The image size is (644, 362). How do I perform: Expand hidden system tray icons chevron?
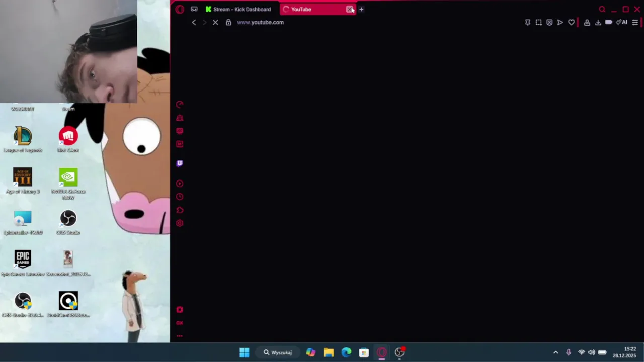[x=556, y=352]
